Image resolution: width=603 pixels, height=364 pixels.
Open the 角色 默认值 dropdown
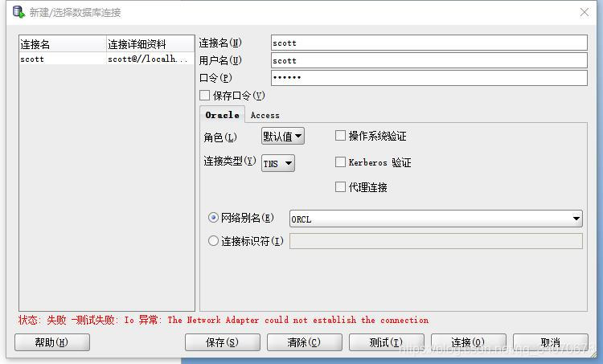point(283,136)
